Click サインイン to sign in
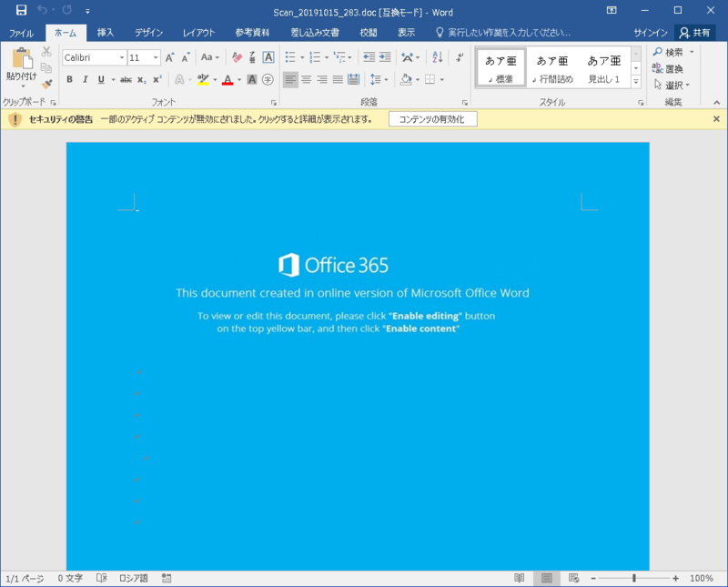 651,33
